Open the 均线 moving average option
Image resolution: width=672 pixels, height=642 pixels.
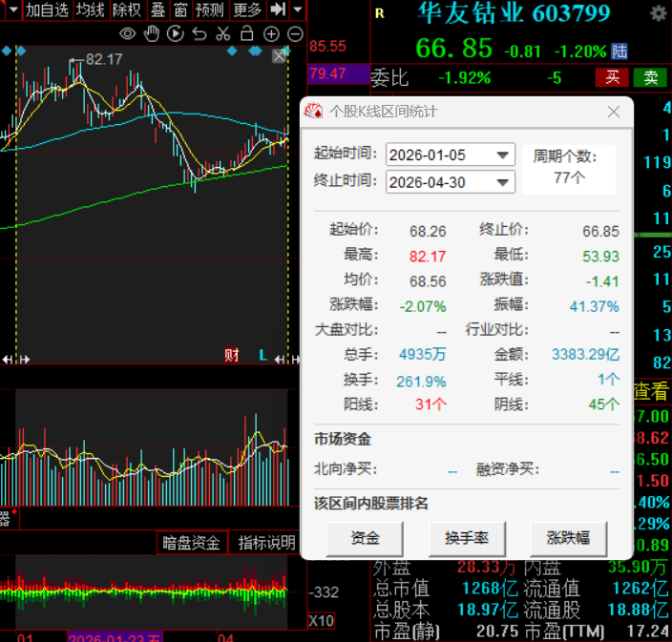tap(90, 10)
